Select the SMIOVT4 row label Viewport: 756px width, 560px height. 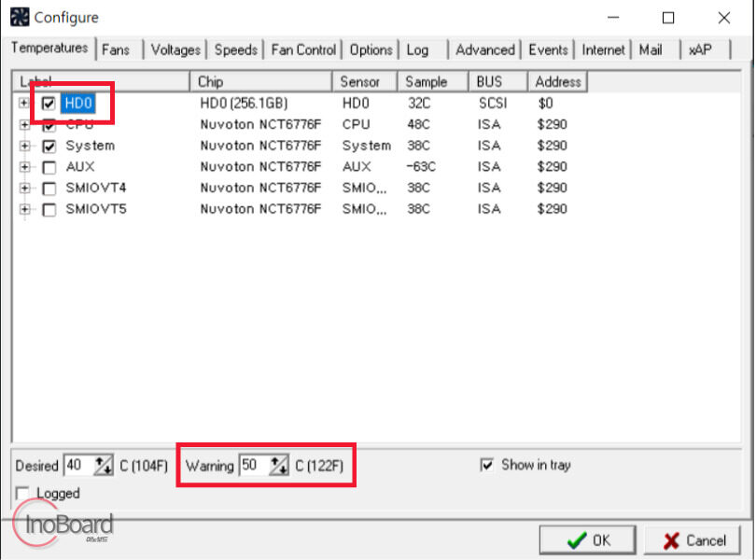pos(96,189)
